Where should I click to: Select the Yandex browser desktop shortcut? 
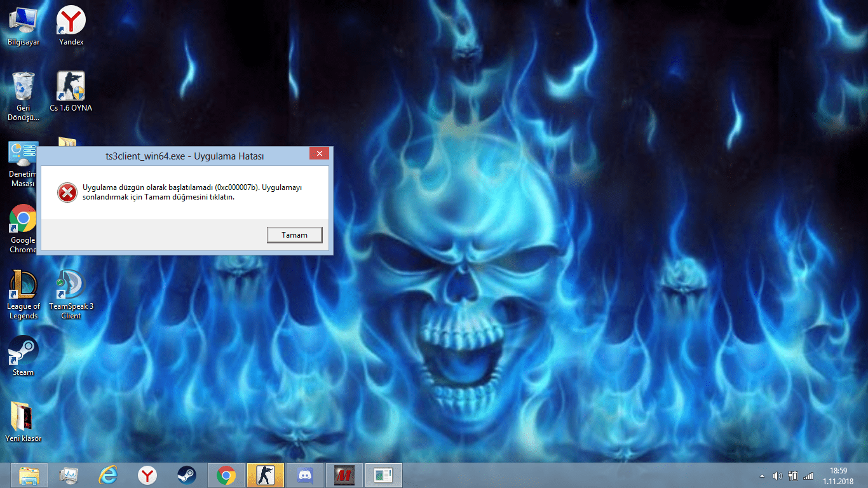point(71,25)
